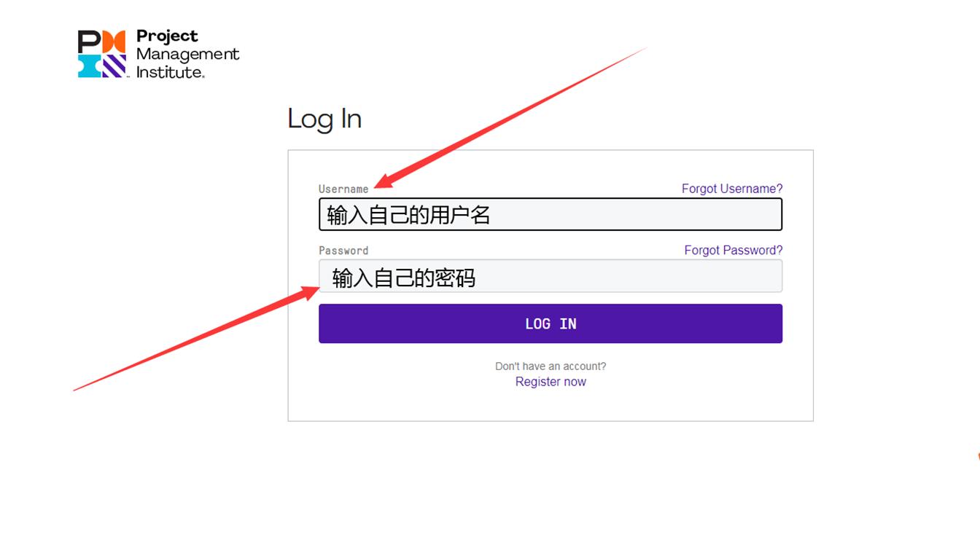Image resolution: width=980 pixels, height=534 pixels.
Task: Click the Project Management Institute wordmark
Action: (187, 54)
